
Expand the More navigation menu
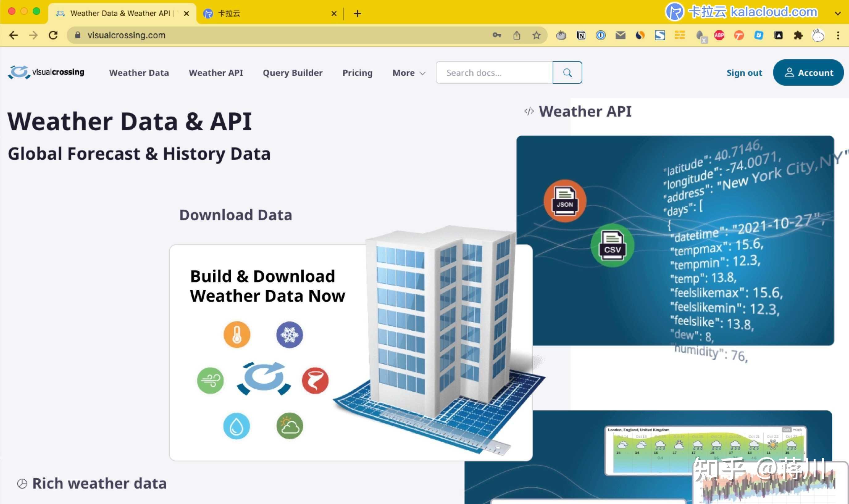[x=408, y=73]
